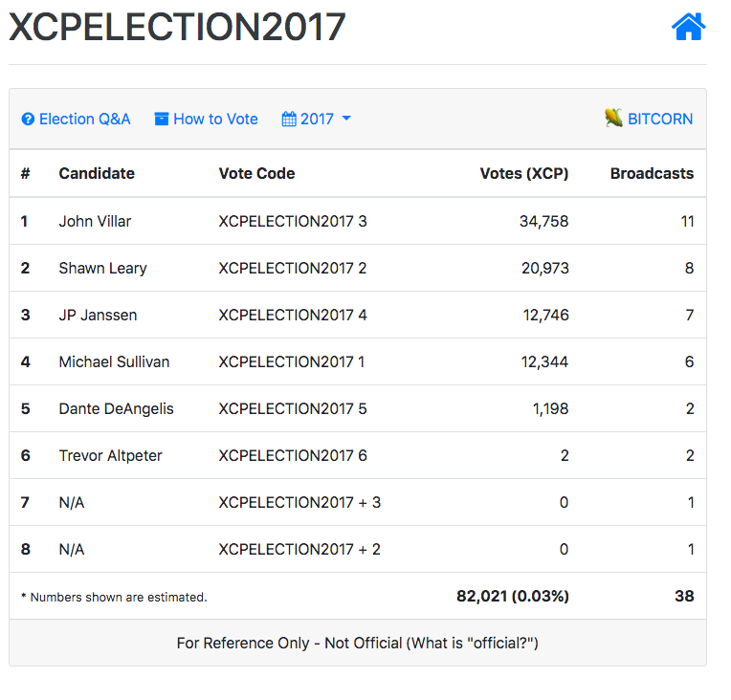Click the Trevor Altpeter candidate name
731x700 pixels.
click(110, 455)
